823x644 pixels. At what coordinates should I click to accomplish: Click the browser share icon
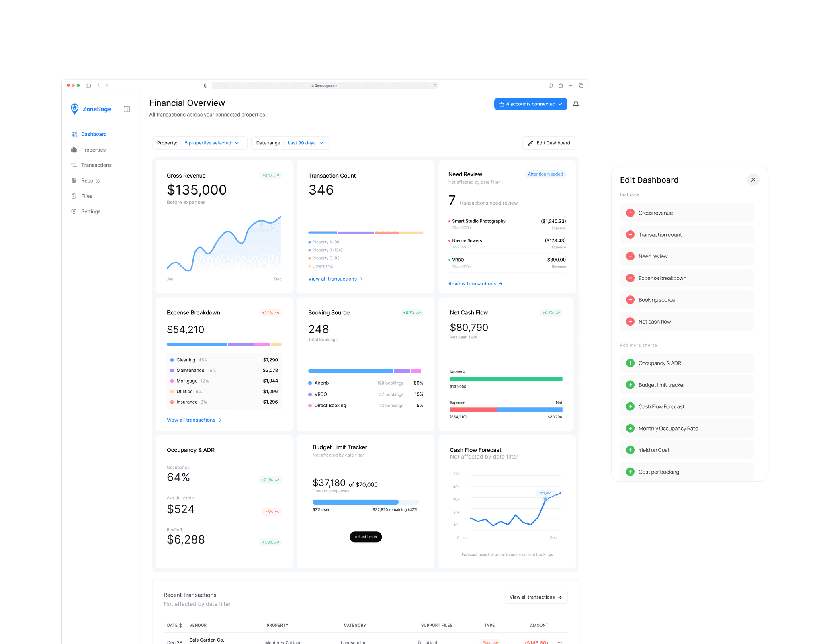561,86
